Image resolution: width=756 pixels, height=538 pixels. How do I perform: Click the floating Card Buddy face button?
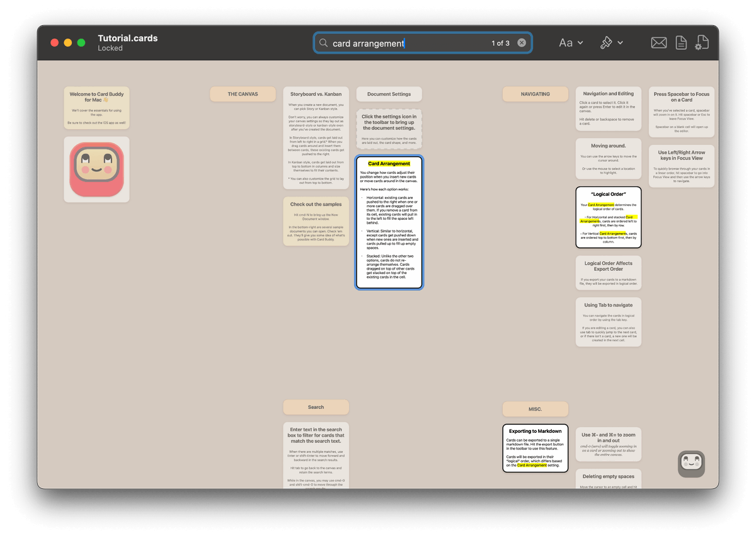(691, 464)
